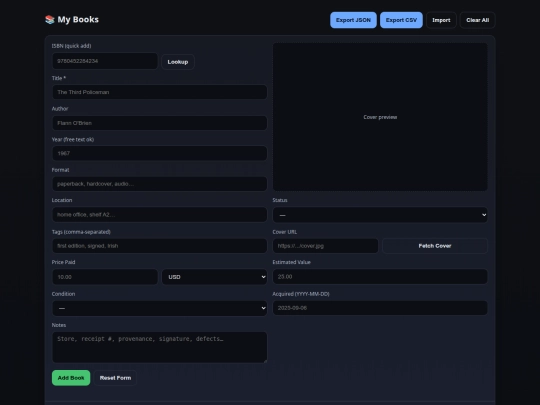Click the Cover preview area
540x405 pixels.
click(x=380, y=117)
